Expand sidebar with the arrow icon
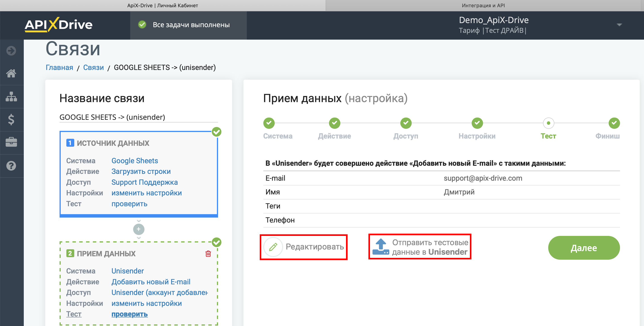Image resolution: width=644 pixels, height=326 pixels. pyautogui.click(x=11, y=51)
